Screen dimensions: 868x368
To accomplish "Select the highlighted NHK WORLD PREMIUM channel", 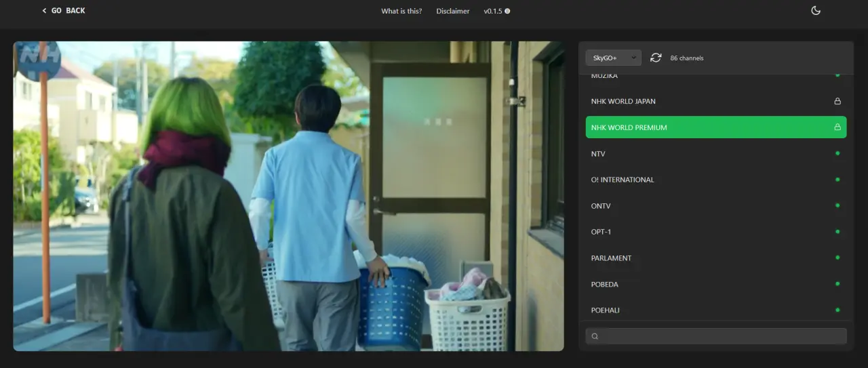I will [716, 127].
